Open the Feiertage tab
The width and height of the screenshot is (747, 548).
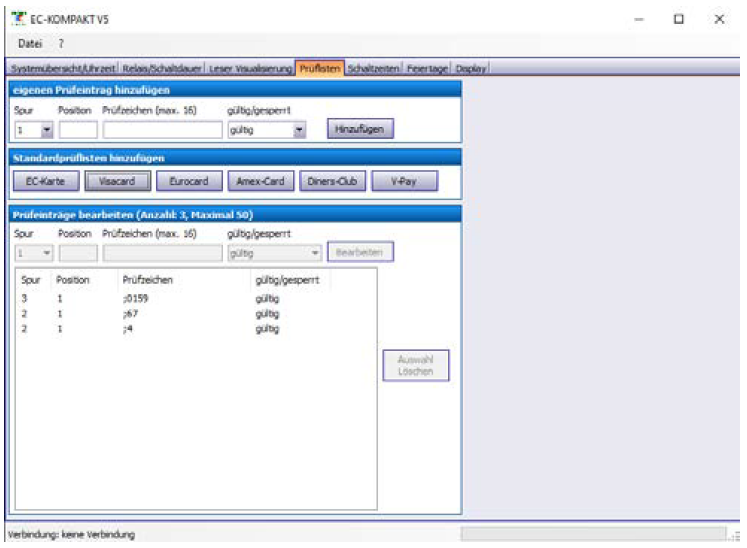click(x=427, y=69)
